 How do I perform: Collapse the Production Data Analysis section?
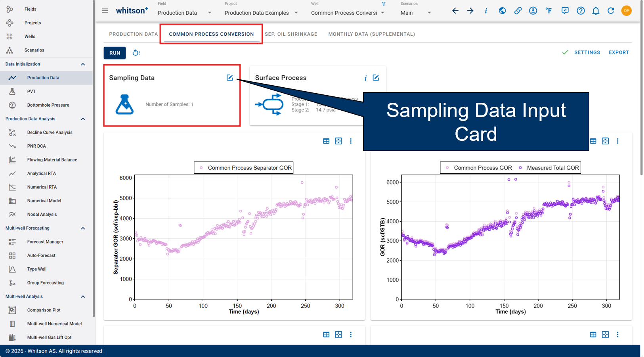[83, 119]
